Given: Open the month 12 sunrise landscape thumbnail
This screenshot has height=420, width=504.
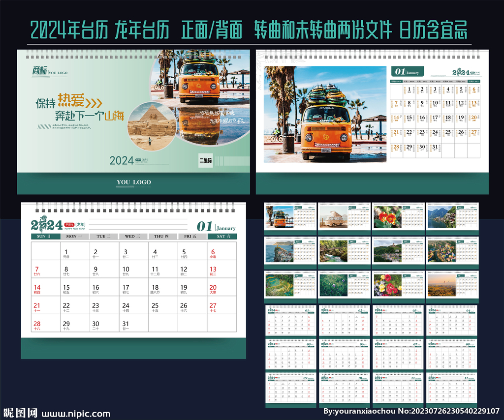Looking at the screenshot, I should (x=441, y=285).
